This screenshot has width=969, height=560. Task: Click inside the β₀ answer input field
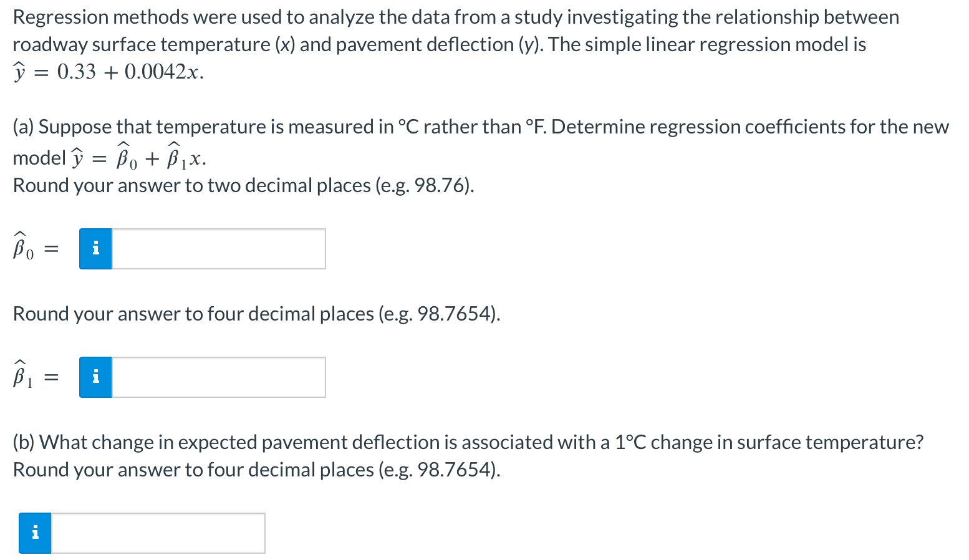coord(218,248)
